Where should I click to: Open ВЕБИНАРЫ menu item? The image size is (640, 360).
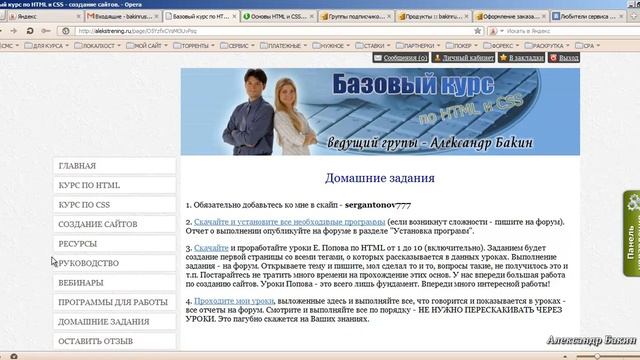(x=115, y=283)
